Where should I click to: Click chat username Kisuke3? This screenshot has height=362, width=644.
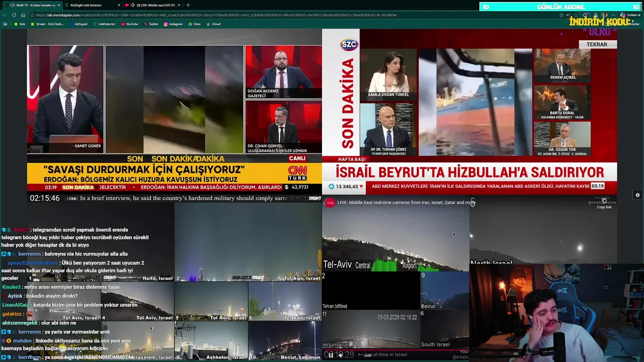pyautogui.click(x=12, y=287)
